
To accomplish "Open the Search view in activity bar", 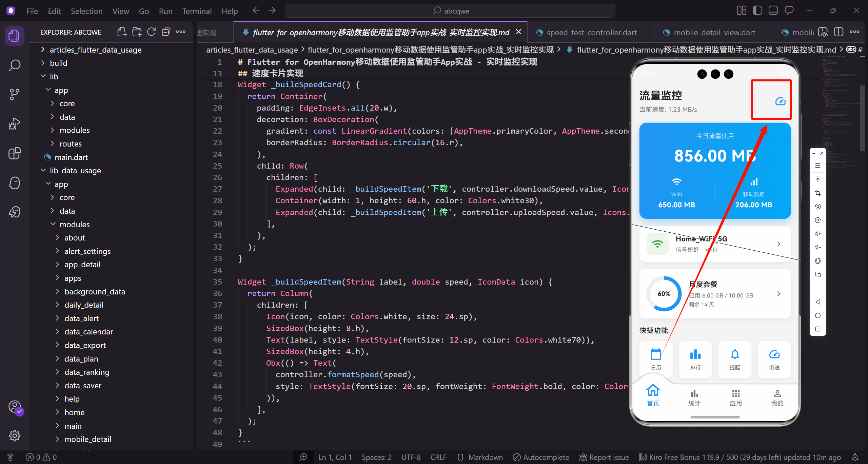I will click(14, 65).
